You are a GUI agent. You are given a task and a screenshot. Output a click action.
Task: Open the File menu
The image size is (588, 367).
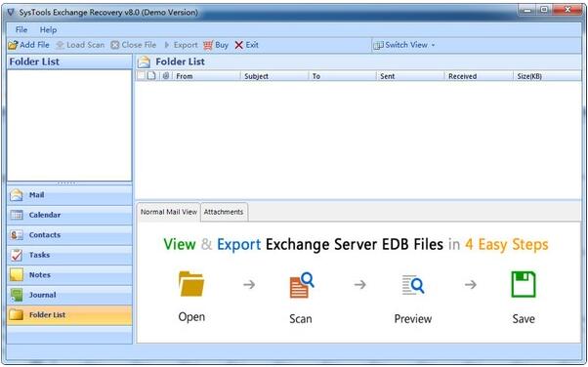pos(21,30)
